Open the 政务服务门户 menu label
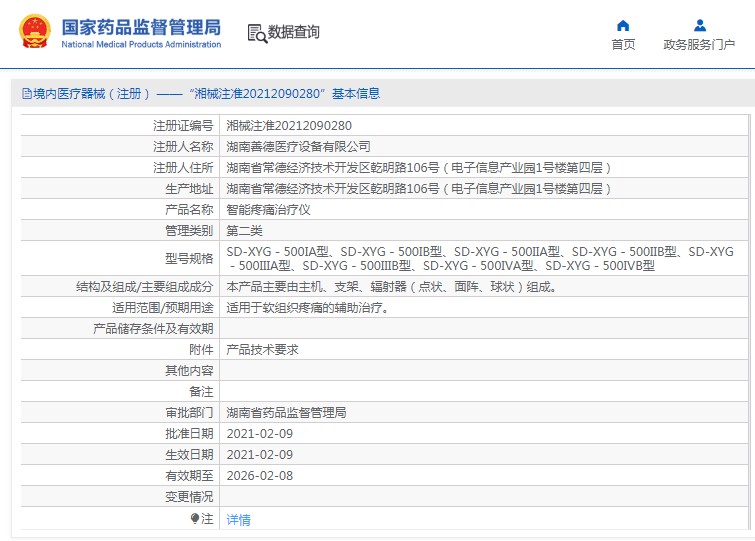This screenshot has height=541, width=755. [x=699, y=45]
